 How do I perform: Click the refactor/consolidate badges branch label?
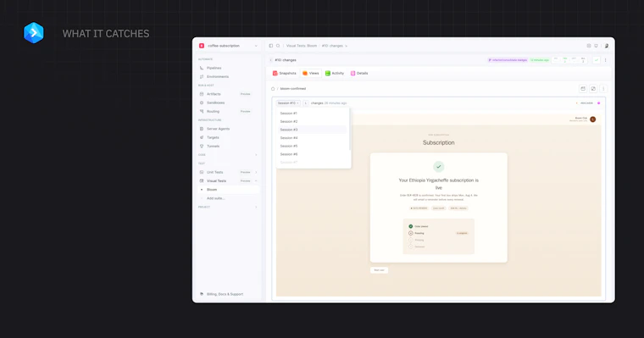tap(508, 60)
